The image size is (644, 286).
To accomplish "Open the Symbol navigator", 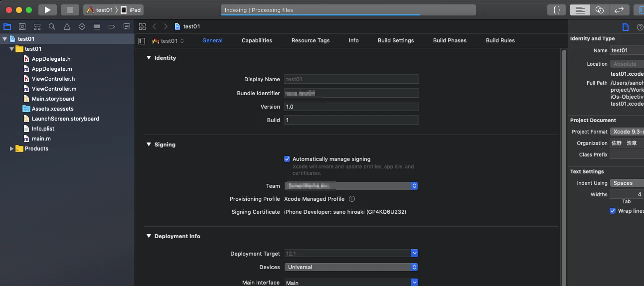I will [37, 26].
